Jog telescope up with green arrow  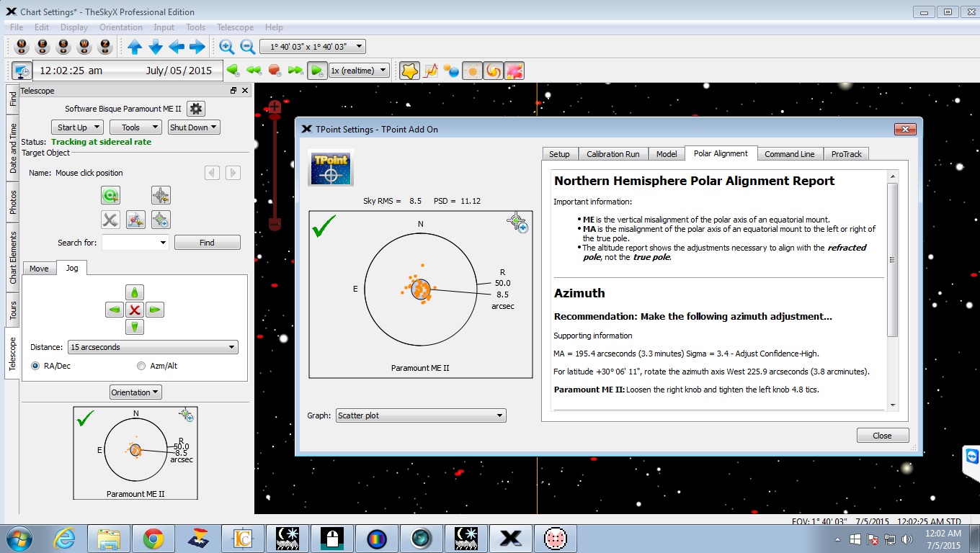point(135,292)
